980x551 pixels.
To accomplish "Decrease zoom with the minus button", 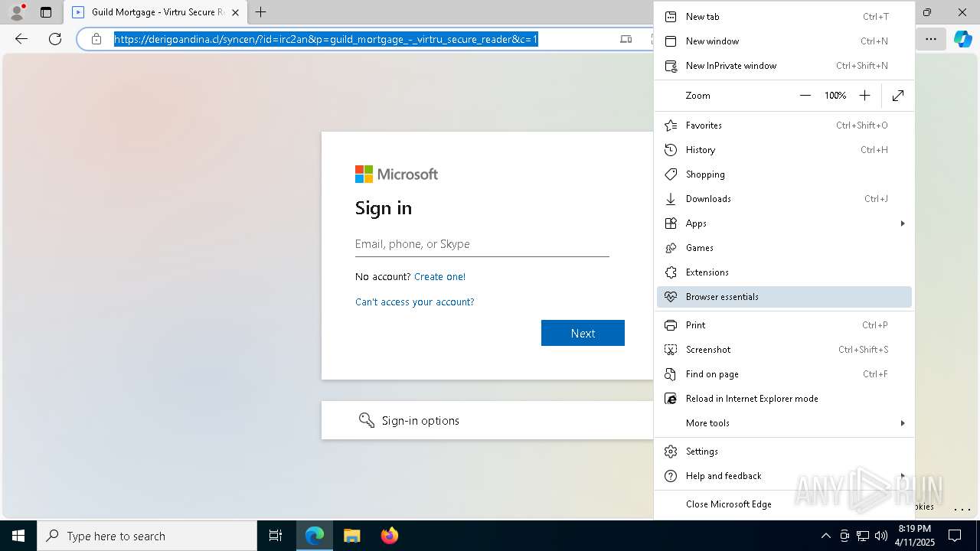I will (805, 96).
